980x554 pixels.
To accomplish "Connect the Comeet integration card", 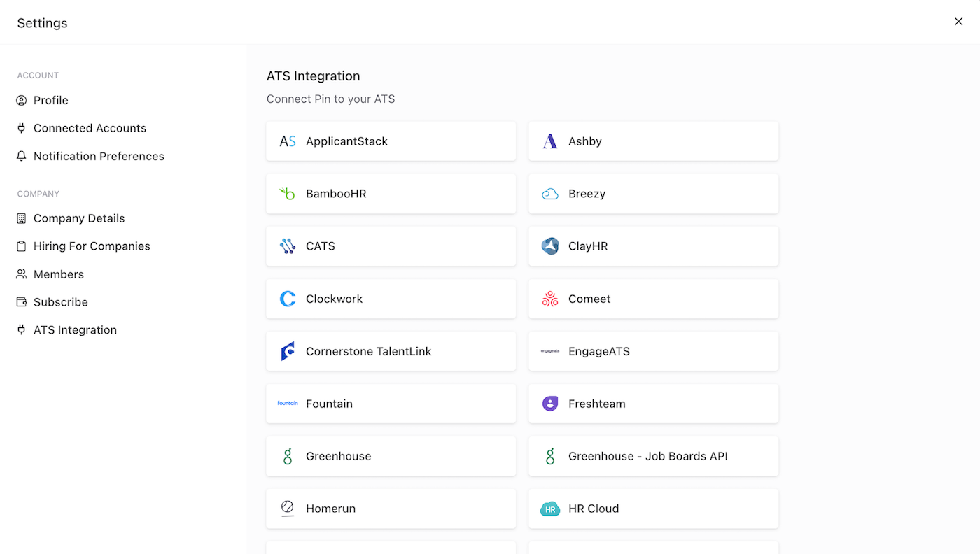I will (x=654, y=299).
